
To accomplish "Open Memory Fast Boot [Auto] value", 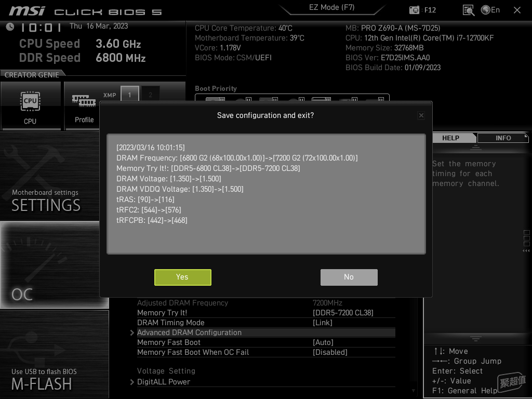I will click(323, 342).
